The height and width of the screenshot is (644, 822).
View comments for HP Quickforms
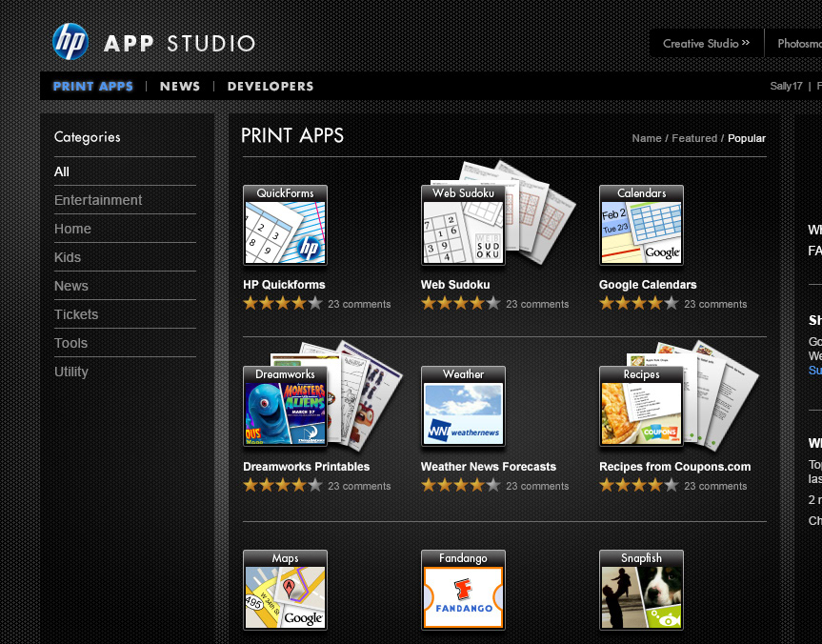point(359,304)
